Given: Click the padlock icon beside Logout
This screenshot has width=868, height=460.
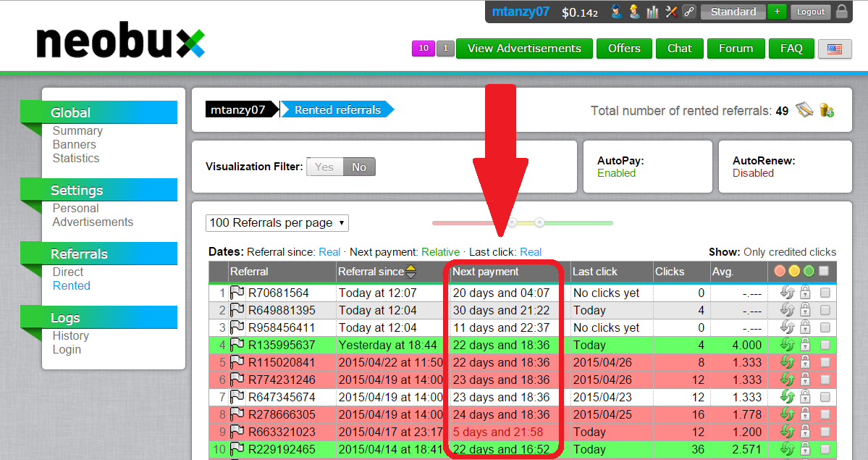Looking at the screenshot, I should pos(841,12).
